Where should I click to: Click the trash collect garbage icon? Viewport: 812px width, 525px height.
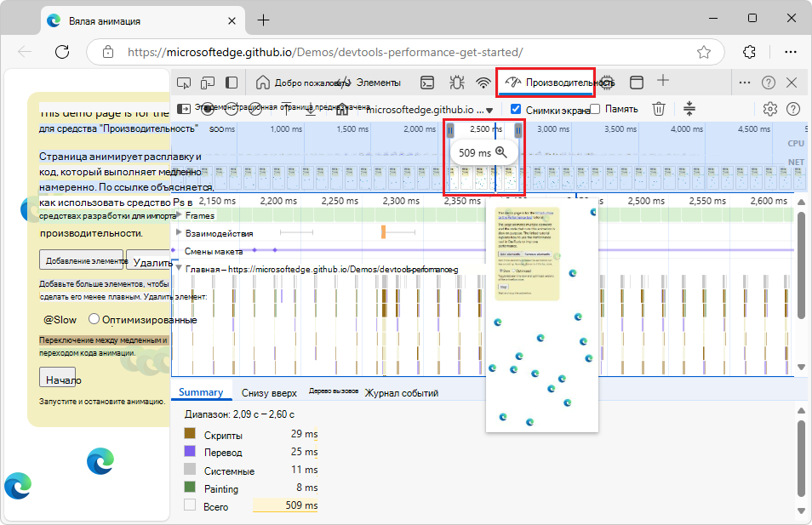pyautogui.click(x=659, y=109)
